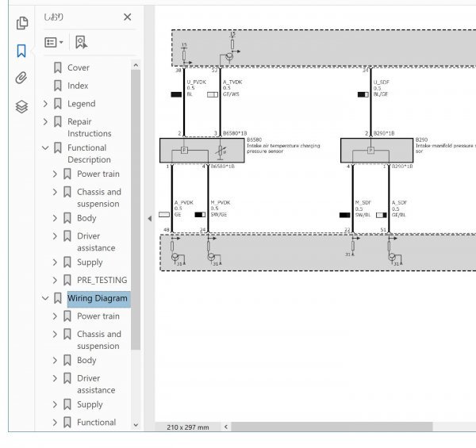Click the find current bookmark icon

click(81, 42)
